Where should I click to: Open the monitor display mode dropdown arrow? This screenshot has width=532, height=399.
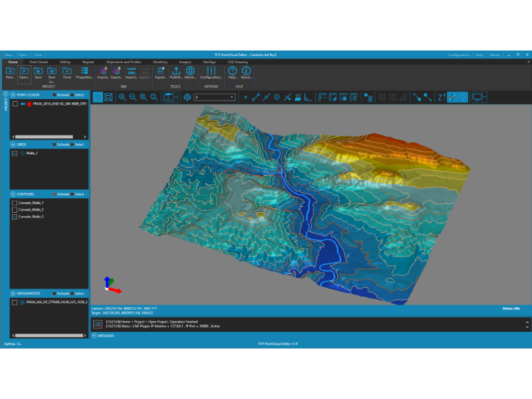(485, 97)
